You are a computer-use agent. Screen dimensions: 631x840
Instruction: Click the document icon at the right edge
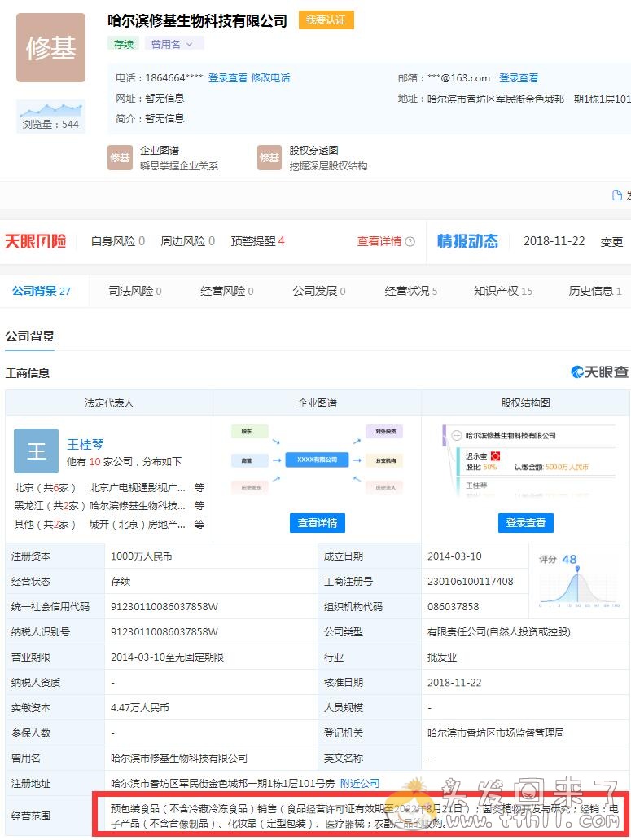pos(616,195)
